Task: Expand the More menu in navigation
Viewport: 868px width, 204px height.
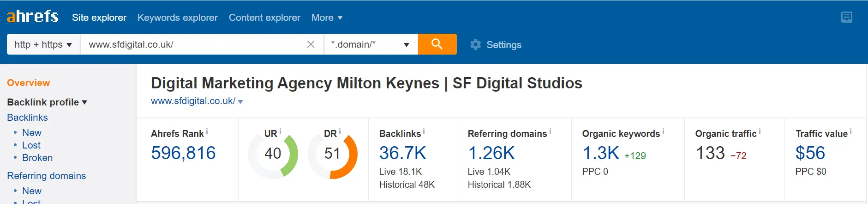Action: click(327, 18)
